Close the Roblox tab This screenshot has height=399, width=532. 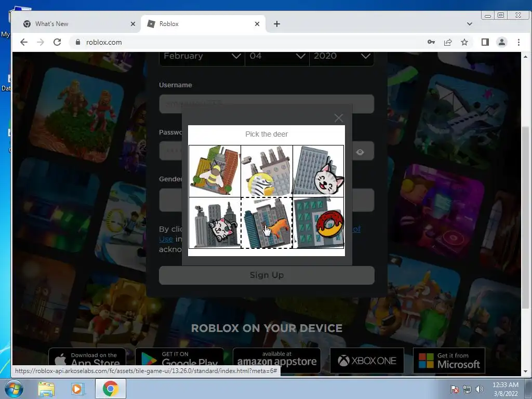point(257,24)
